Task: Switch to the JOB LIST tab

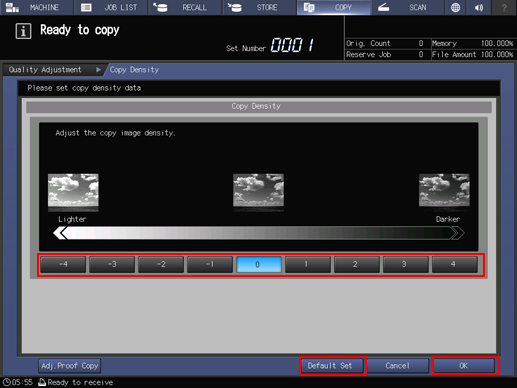Action: tap(111, 7)
